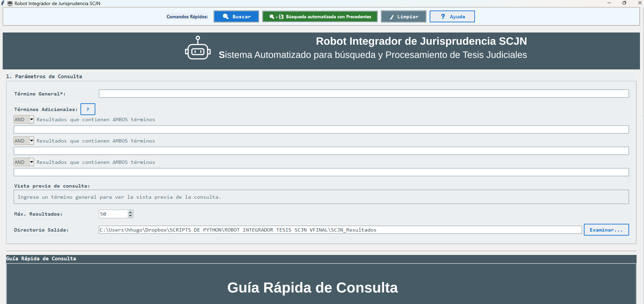Viewport: 644px width, 304px height.
Task: Increase Máx. Resultados with the up arrow
Action: [130, 212]
